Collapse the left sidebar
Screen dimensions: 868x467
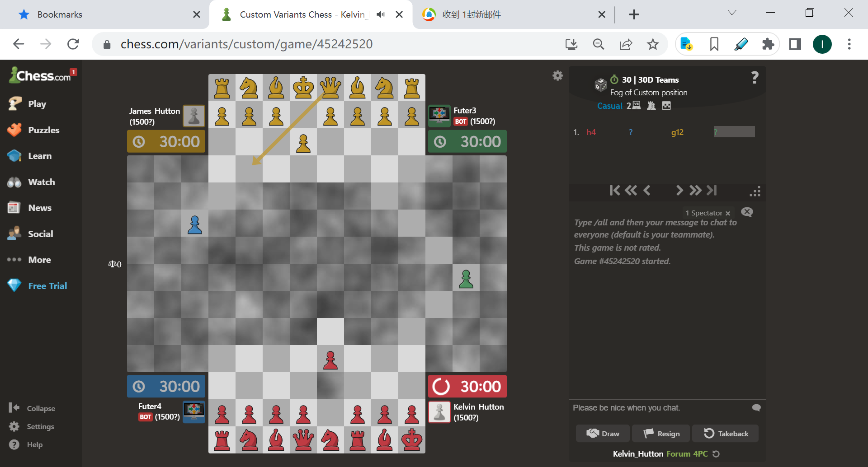click(32, 408)
